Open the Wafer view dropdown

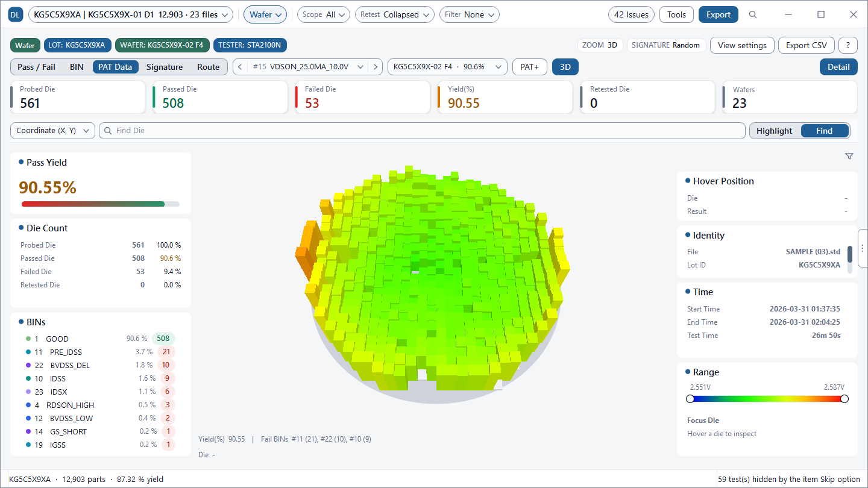(265, 14)
